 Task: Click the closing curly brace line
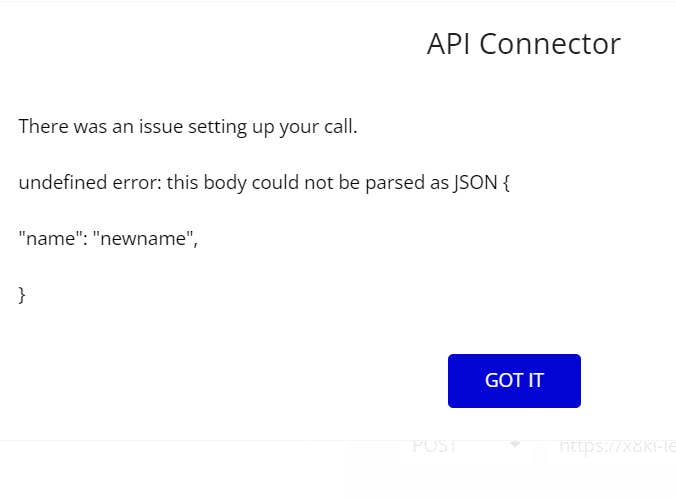tap(22, 295)
